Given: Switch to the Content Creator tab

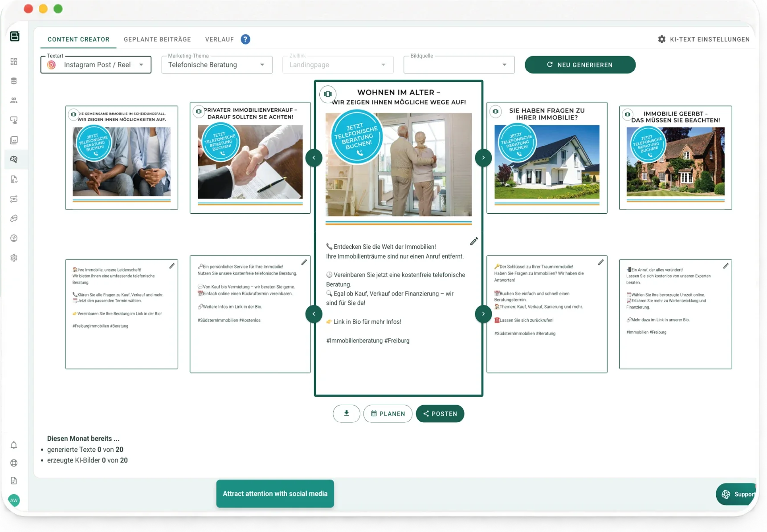Looking at the screenshot, I should [x=78, y=39].
